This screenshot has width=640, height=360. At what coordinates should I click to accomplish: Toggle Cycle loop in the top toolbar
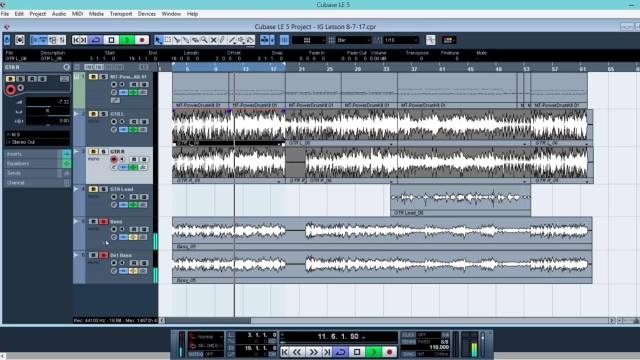click(x=96, y=40)
